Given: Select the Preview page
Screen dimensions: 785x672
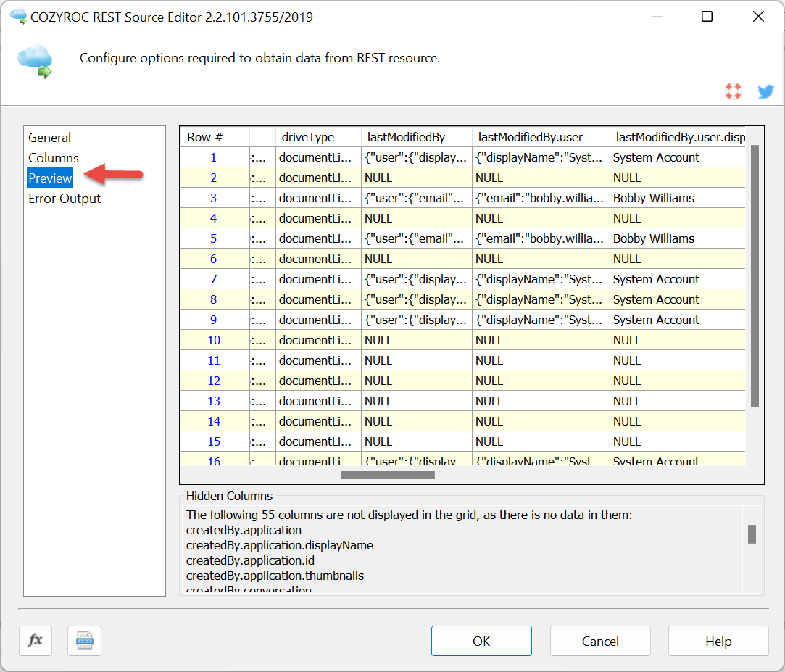Looking at the screenshot, I should point(50,178).
